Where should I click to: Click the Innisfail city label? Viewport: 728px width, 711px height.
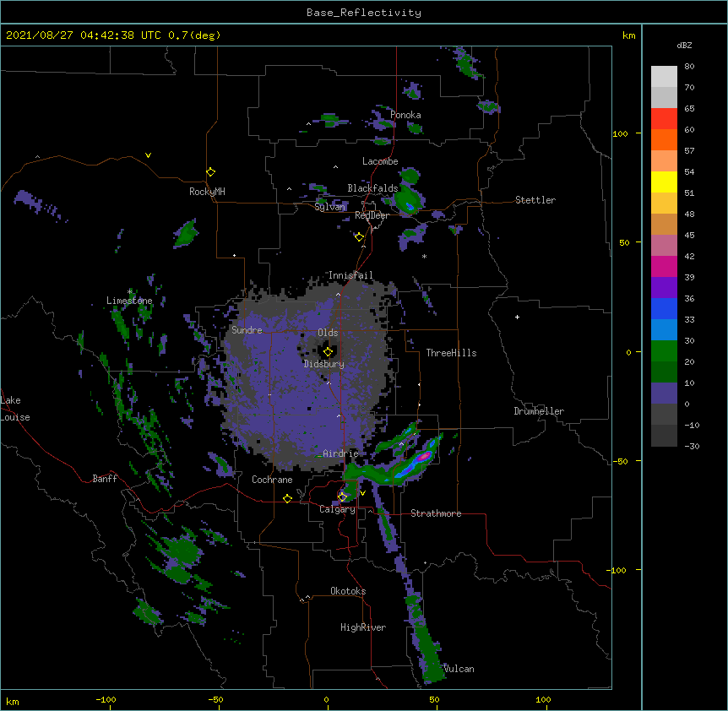(x=350, y=275)
